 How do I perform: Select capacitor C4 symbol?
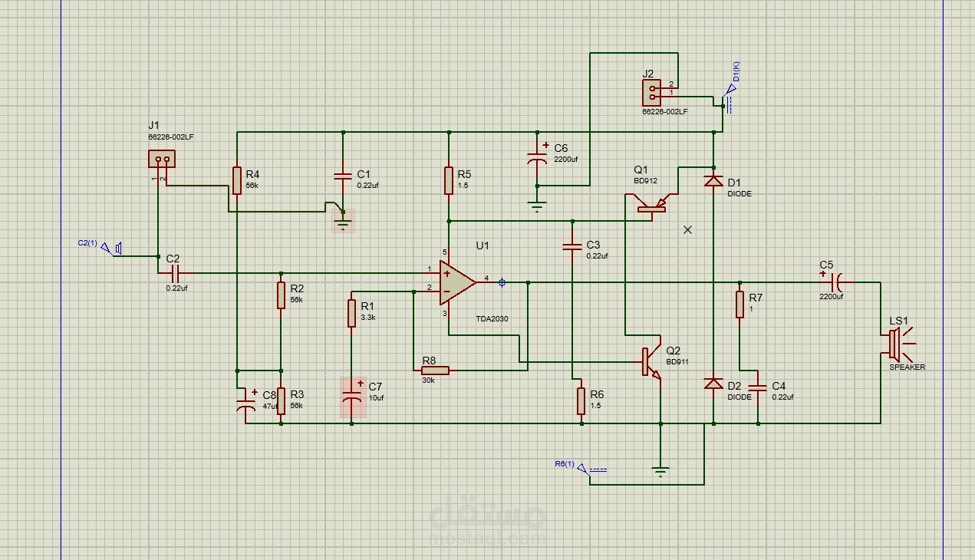click(x=758, y=388)
